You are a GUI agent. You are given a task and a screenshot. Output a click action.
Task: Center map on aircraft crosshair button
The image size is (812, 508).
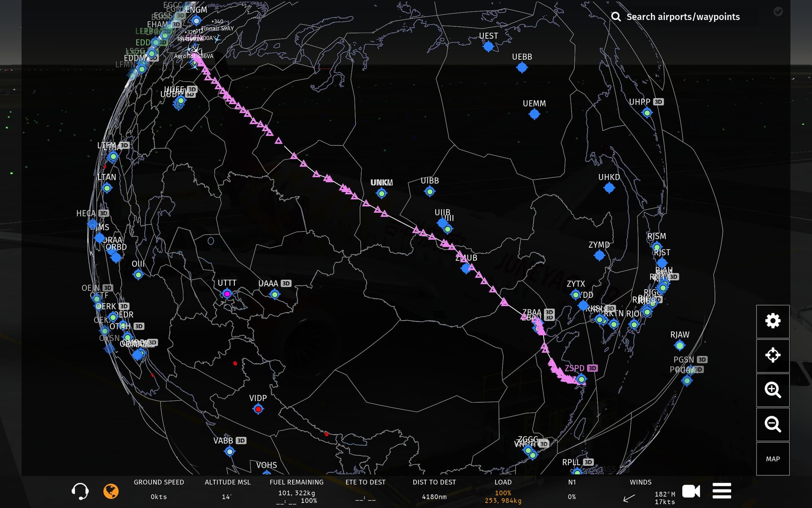[773, 355]
